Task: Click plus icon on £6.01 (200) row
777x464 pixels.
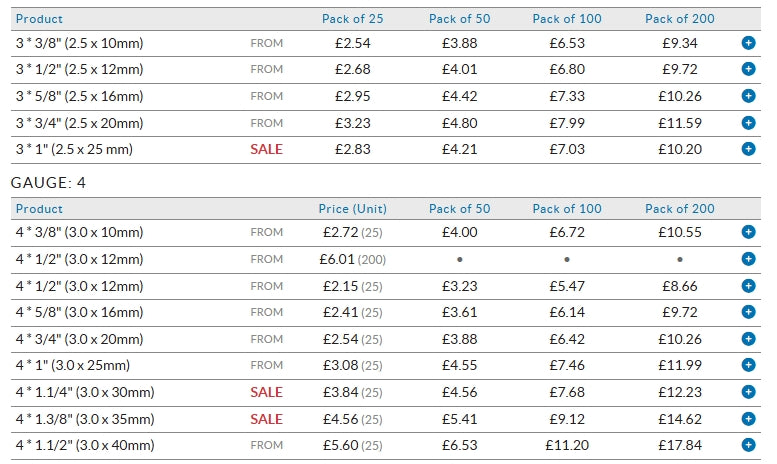Action: (x=748, y=259)
